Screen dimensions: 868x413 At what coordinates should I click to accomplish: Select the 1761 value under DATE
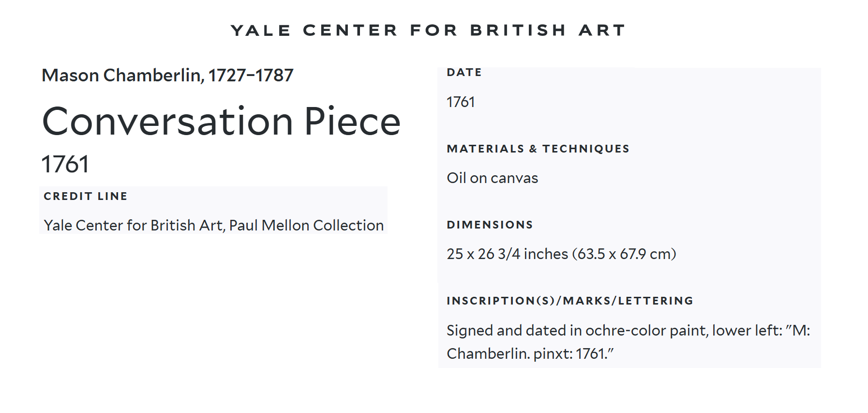pos(461,102)
